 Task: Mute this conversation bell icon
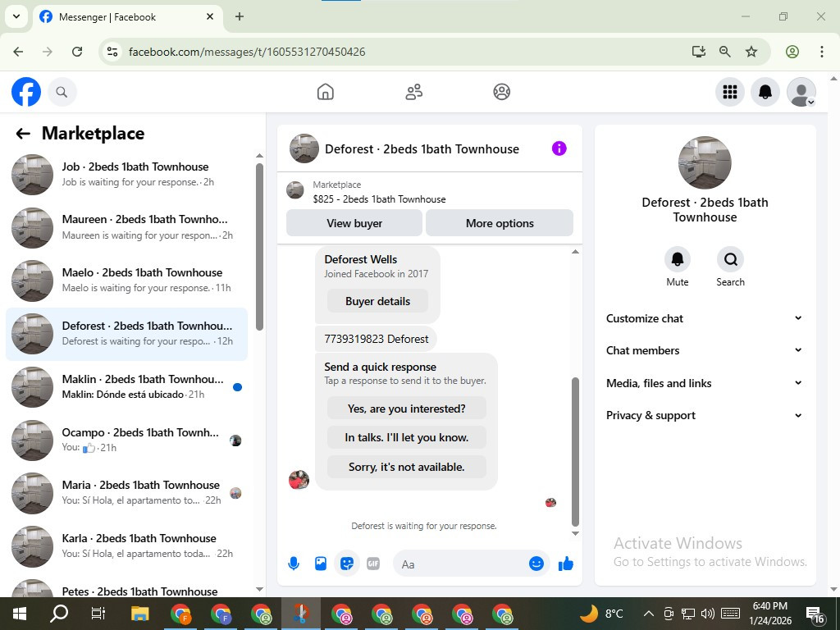click(x=677, y=259)
